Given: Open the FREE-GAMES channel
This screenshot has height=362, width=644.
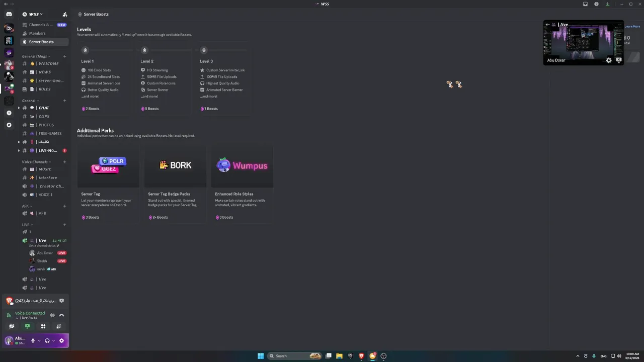Looking at the screenshot, I should point(44,134).
